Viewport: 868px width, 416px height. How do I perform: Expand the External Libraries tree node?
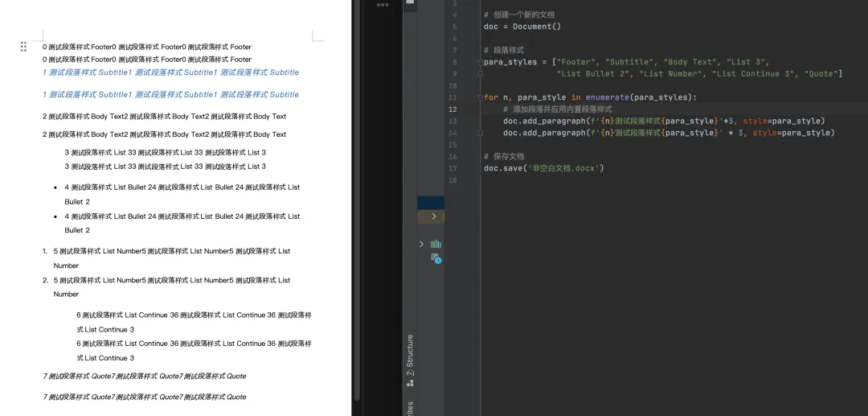tap(421, 244)
